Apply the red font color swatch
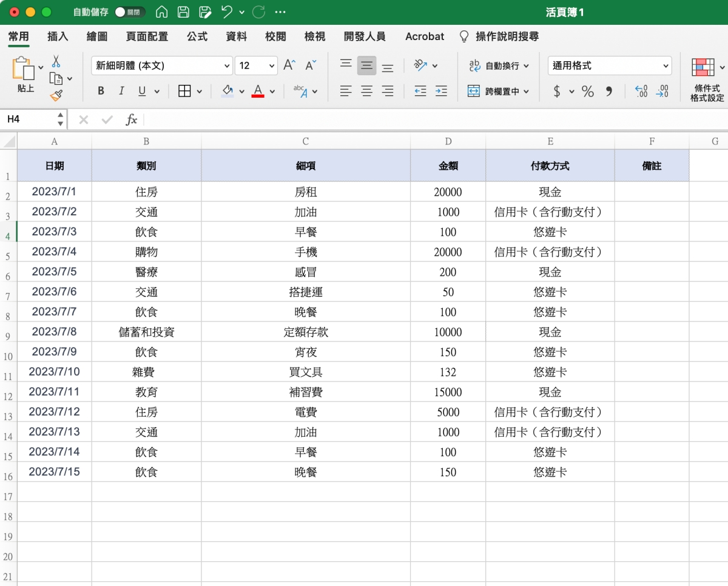This screenshot has width=728, height=586. (x=258, y=91)
